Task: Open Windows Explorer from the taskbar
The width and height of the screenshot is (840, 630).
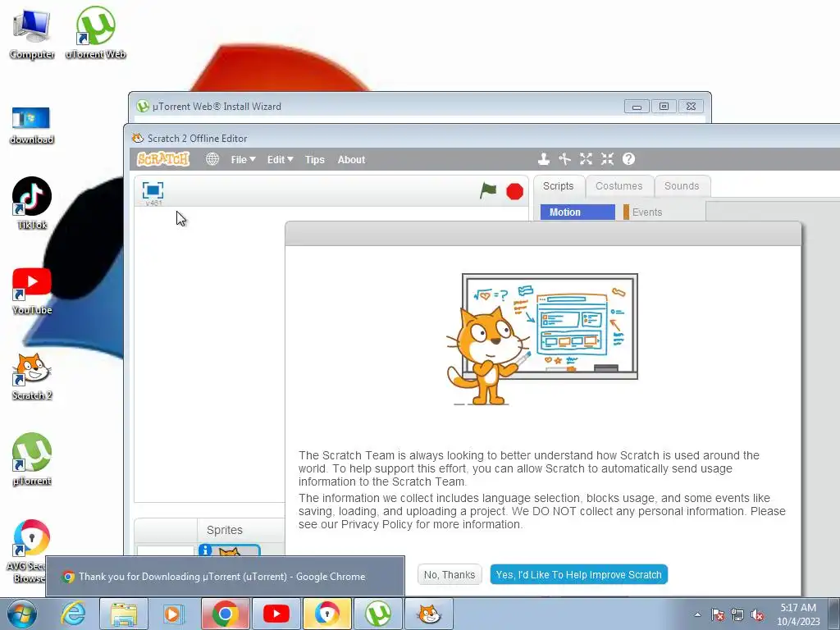Action: point(124,614)
